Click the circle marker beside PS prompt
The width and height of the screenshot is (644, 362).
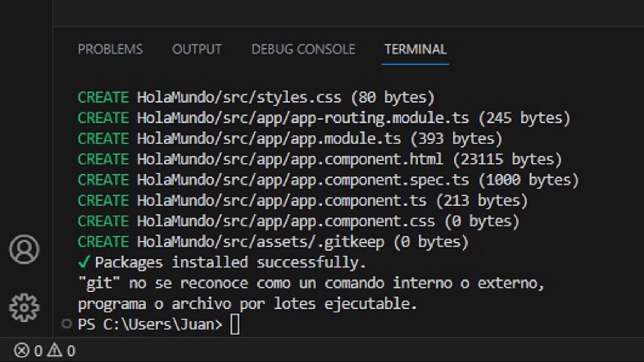[66, 324]
